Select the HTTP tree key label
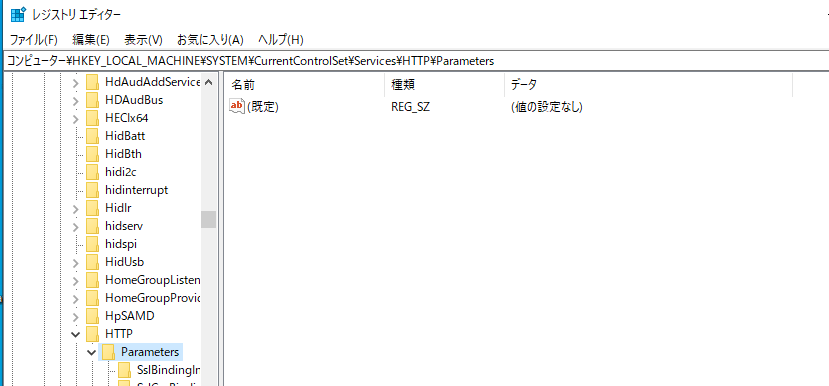 pos(119,334)
